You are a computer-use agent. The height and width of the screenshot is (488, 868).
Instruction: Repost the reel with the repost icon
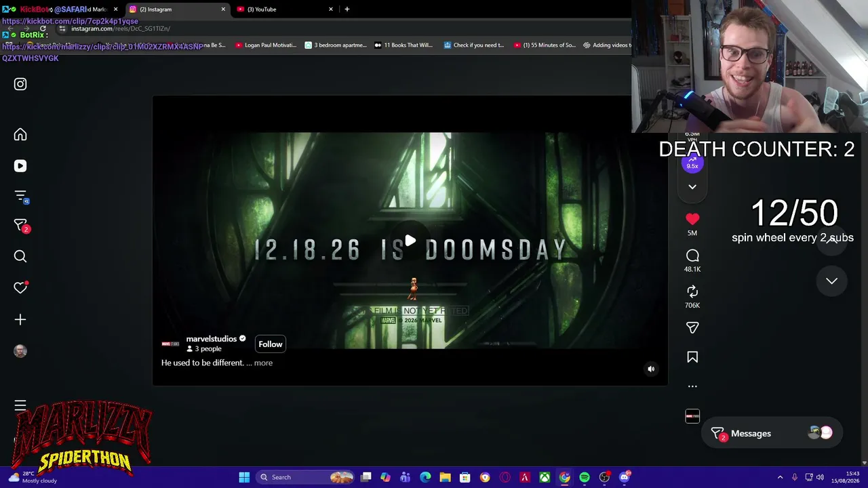[692, 291]
